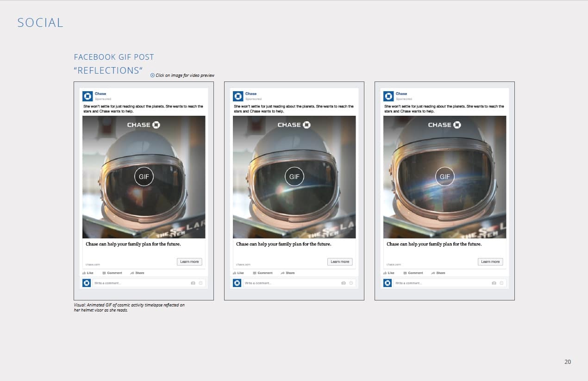588x381 pixels.
Task: Click 'She won't settle for just reading' text, left post
Action: (x=143, y=109)
